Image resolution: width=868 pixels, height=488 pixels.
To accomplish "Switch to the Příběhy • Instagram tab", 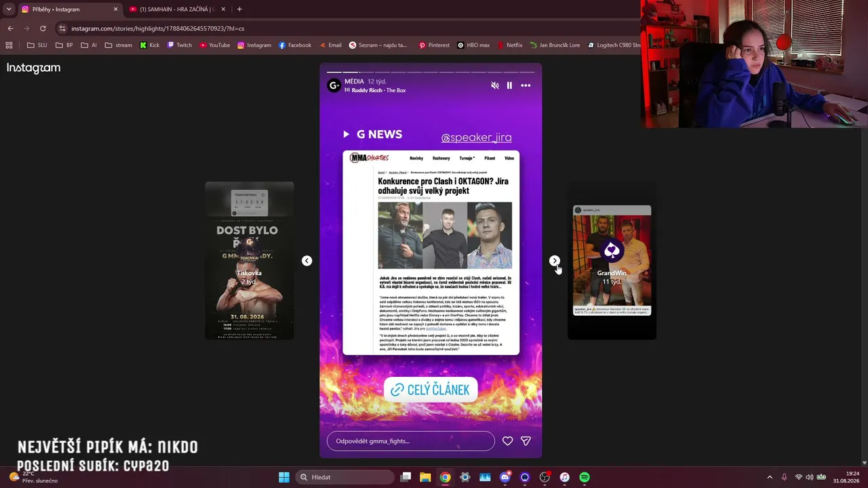I will point(69,9).
